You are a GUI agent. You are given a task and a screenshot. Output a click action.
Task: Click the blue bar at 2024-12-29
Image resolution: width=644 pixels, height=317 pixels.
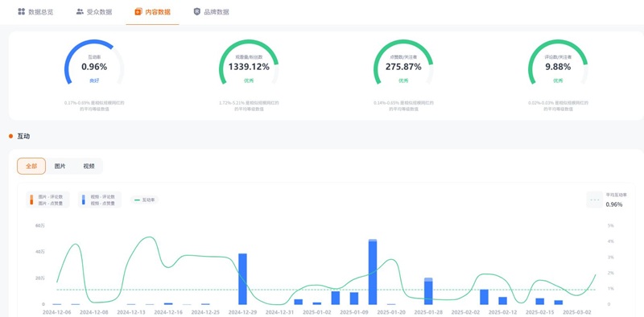[x=243, y=279]
